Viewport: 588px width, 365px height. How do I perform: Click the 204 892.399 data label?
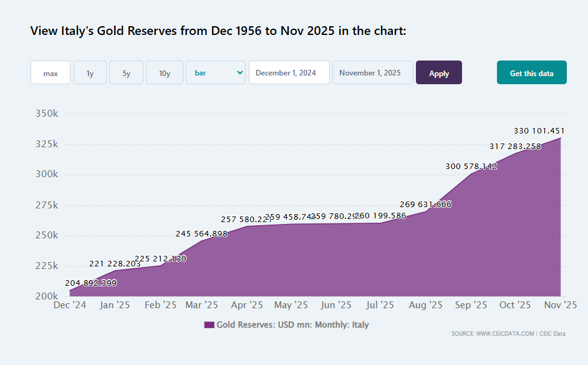pyautogui.click(x=90, y=283)
